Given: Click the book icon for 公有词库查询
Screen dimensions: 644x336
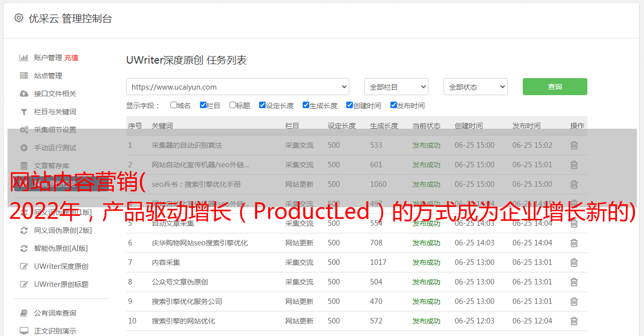Looking at the screenshot, I should 24,313.
